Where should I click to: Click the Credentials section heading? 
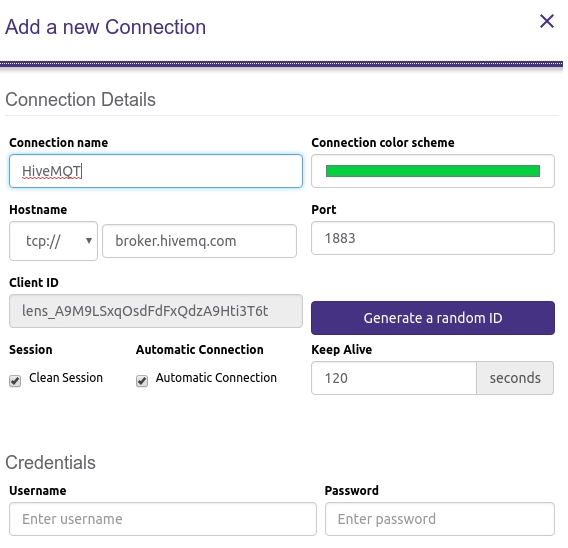click(50, 463)
